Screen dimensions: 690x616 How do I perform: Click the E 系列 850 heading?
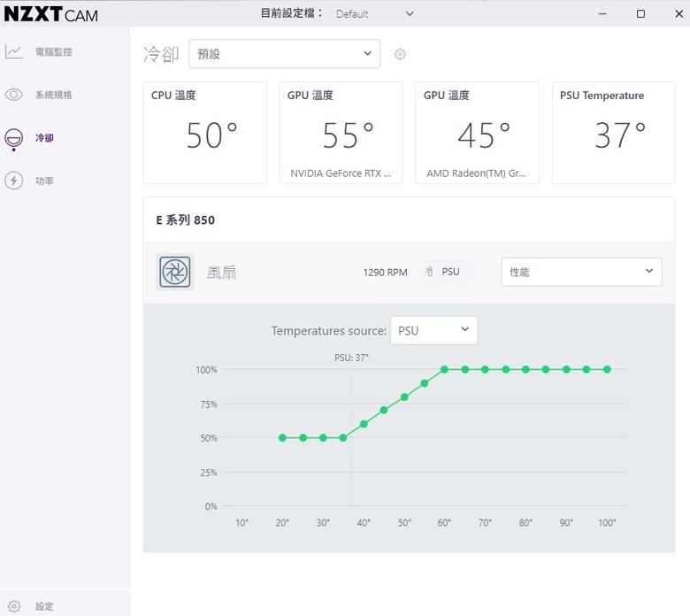pos(185,219)
